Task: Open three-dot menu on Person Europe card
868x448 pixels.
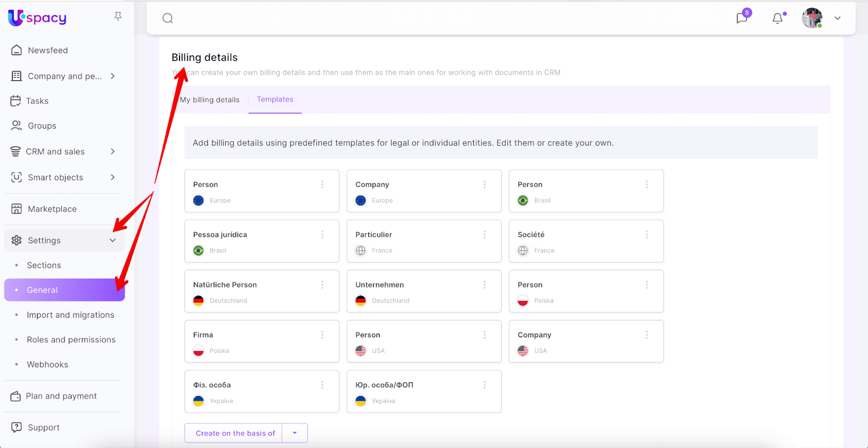Action: 322,184
